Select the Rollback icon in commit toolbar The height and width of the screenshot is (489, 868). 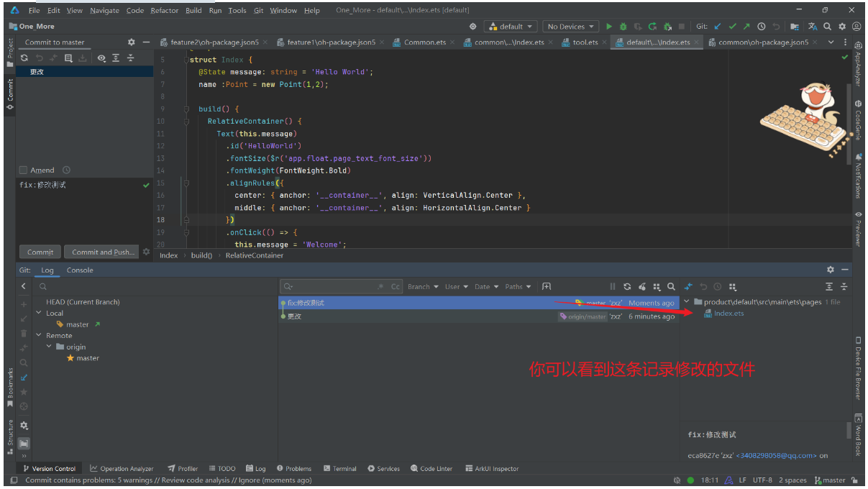tap(40, 58)
